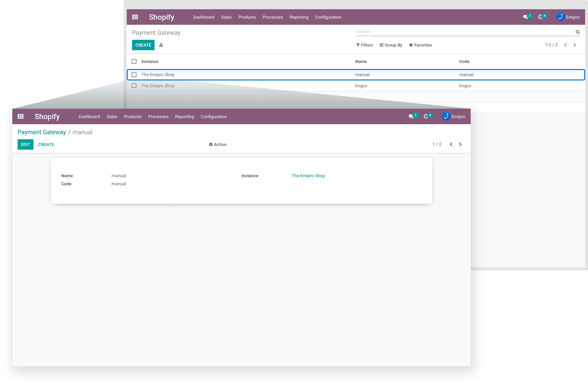
Task: Check the box for the bogus gateway row
Action: pyautogui.click(x=134, y=86)
